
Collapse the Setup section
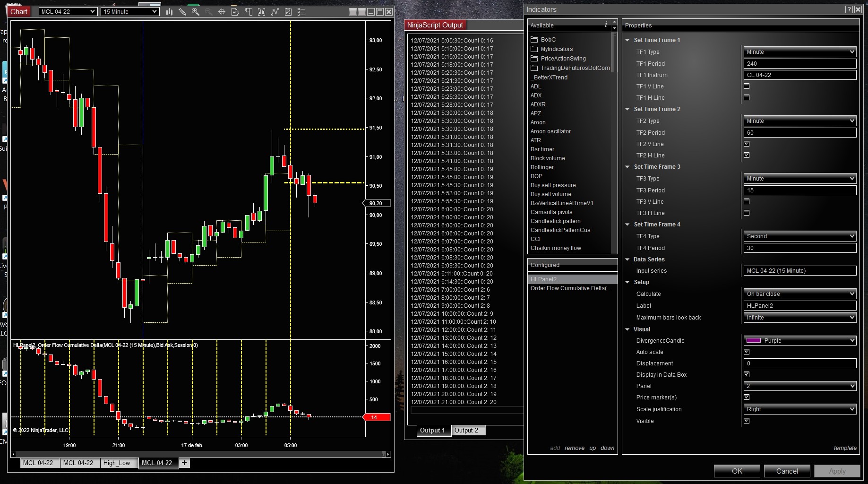tap(627, 282)
